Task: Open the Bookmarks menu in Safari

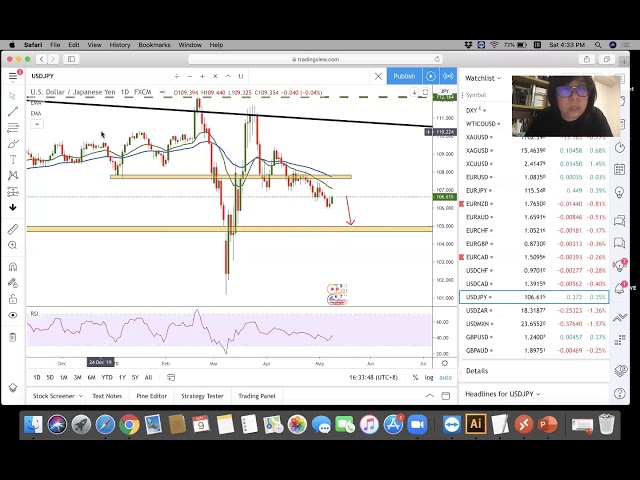Action: pyautogui.click(x=154, y=45)
